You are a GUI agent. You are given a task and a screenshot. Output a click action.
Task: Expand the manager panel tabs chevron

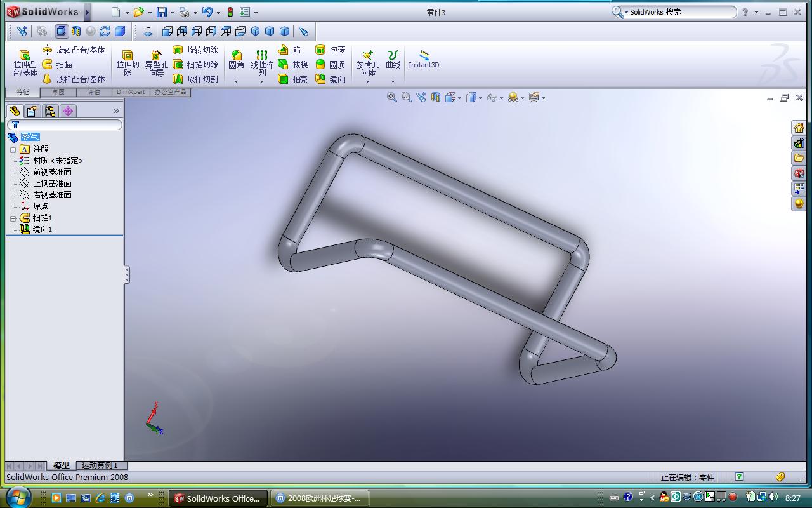116,110
